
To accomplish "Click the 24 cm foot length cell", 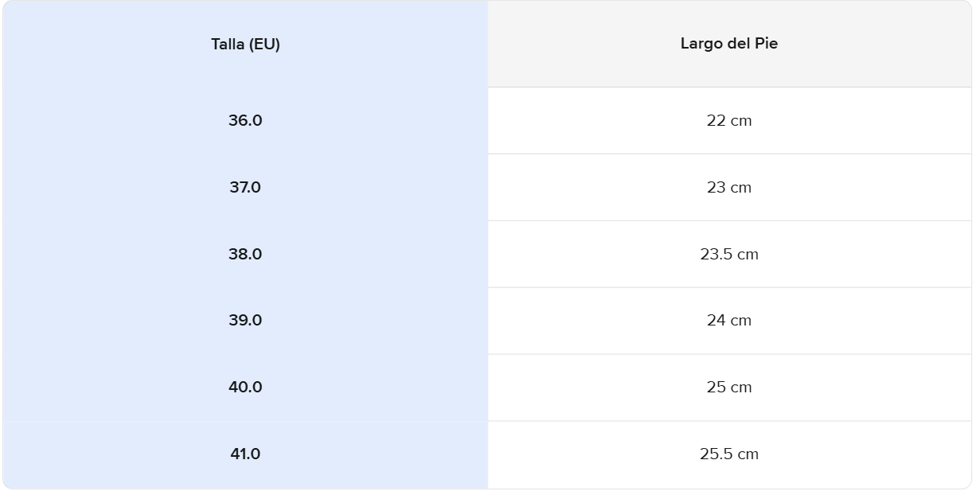I will pyautogui.click(x=728, y=321).
